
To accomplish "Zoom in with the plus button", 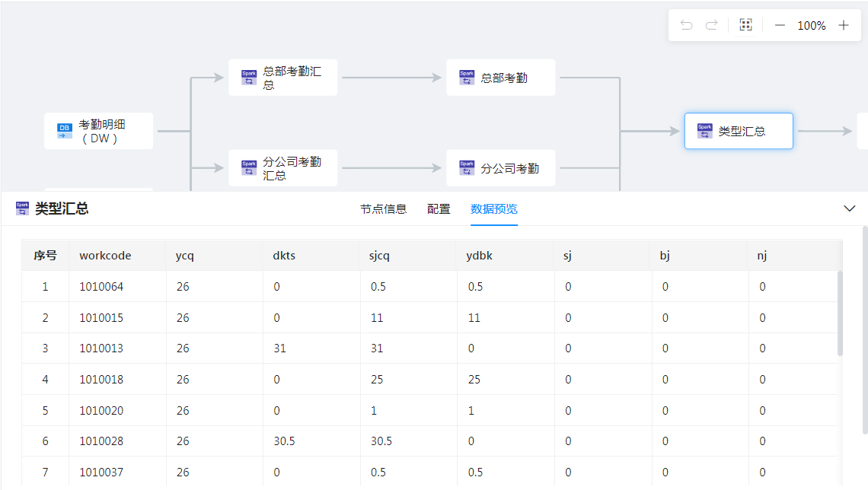I will tap(844, 25).
